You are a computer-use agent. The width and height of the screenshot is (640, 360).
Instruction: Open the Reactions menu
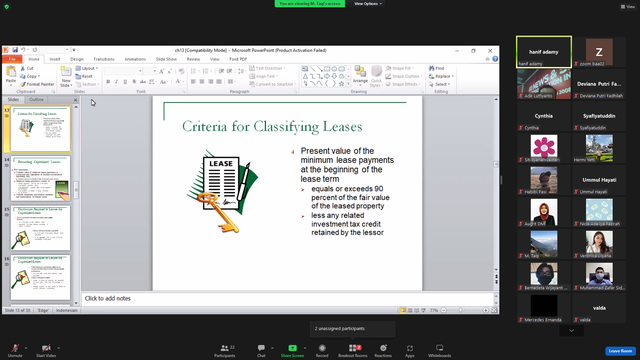[x=383, y=350]
